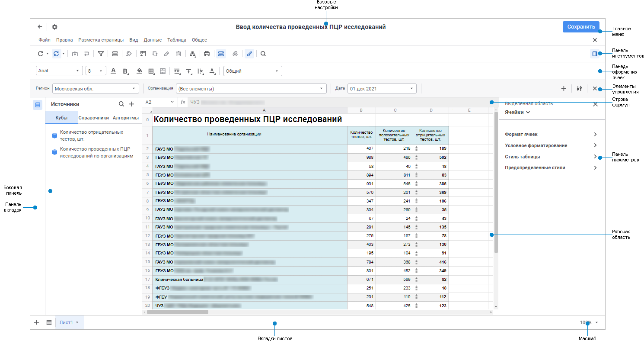Image resolution: width=644 pixels, height=341 pixels.
Task: Open the Arial font dropdown
Action: [59, 71]
